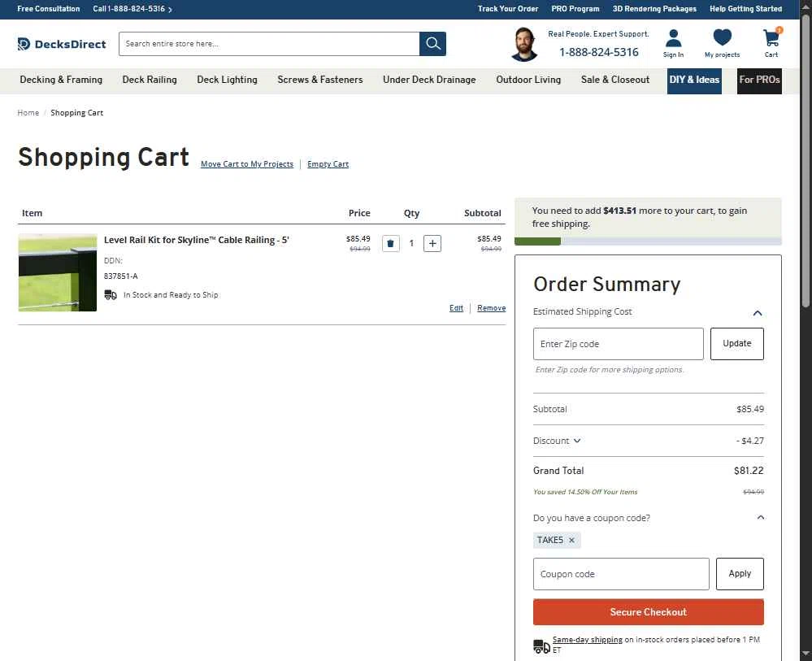The width and height of the screenshot is (812, 661).
Task: Open Level Rail Kit product title
Action: click(x=196, y=240)
